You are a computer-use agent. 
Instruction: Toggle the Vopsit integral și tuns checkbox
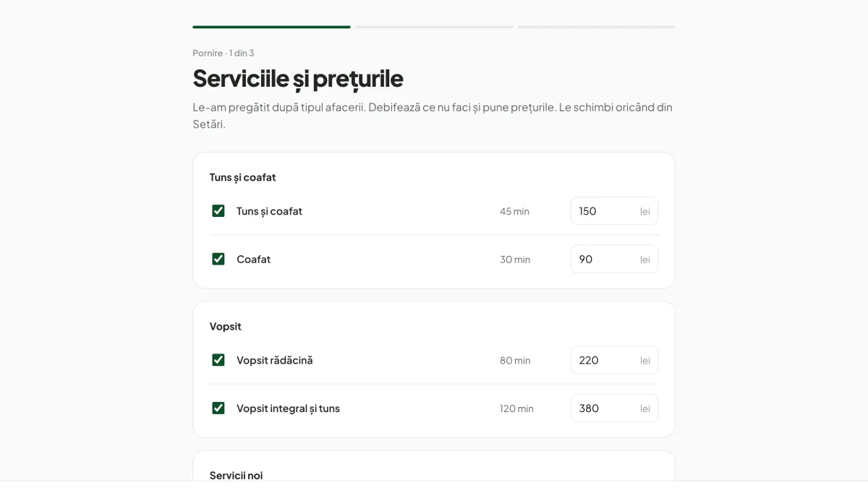pyautogui.click(x=218, y=408)
